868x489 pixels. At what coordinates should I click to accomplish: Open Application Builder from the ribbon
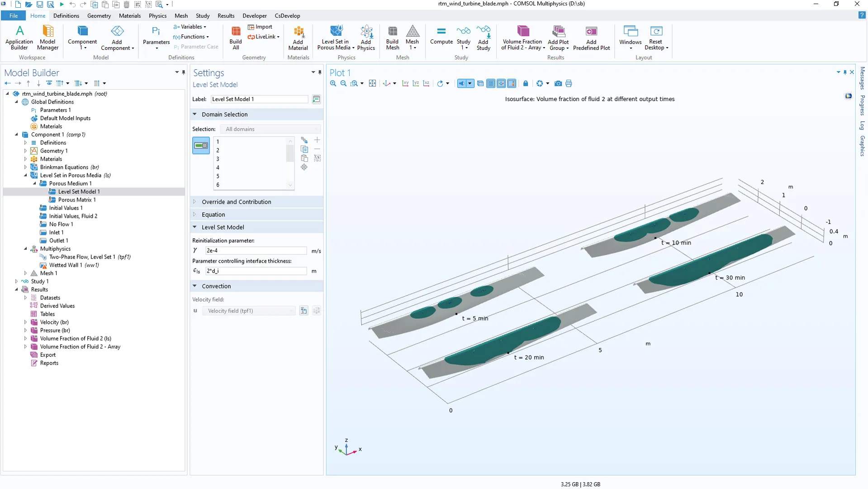tap(19, 37)
